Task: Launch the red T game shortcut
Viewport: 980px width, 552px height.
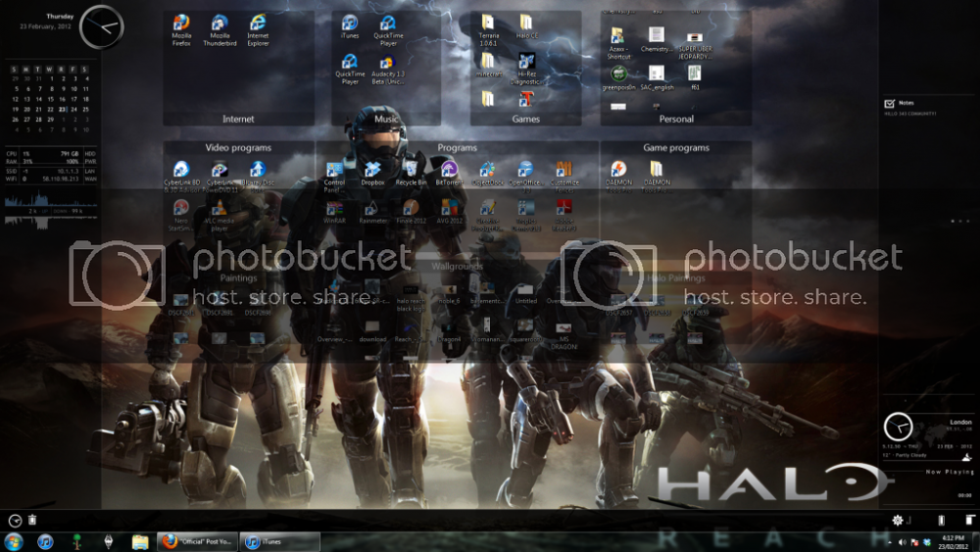Action: pos(526,99)
